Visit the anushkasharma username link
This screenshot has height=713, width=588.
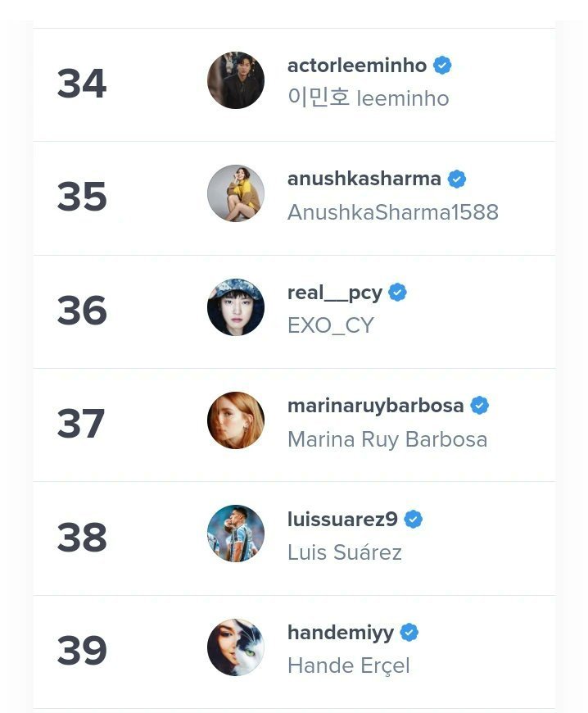[x=364, y=179]
